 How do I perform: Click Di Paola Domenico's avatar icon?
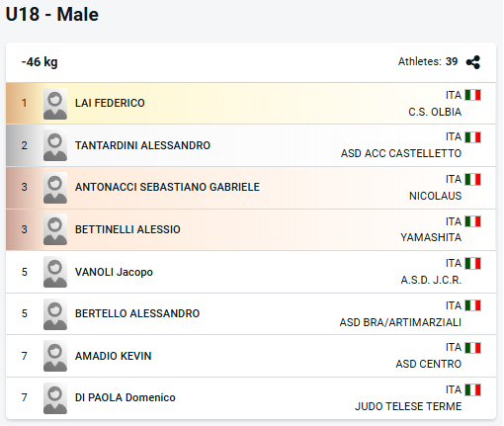coord(55,398)
